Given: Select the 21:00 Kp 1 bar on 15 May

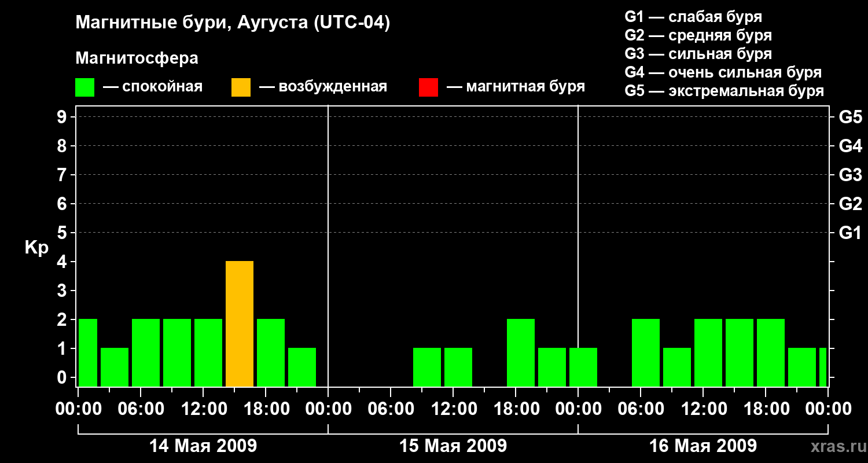Looking at the screenshot, I should 552,367.
